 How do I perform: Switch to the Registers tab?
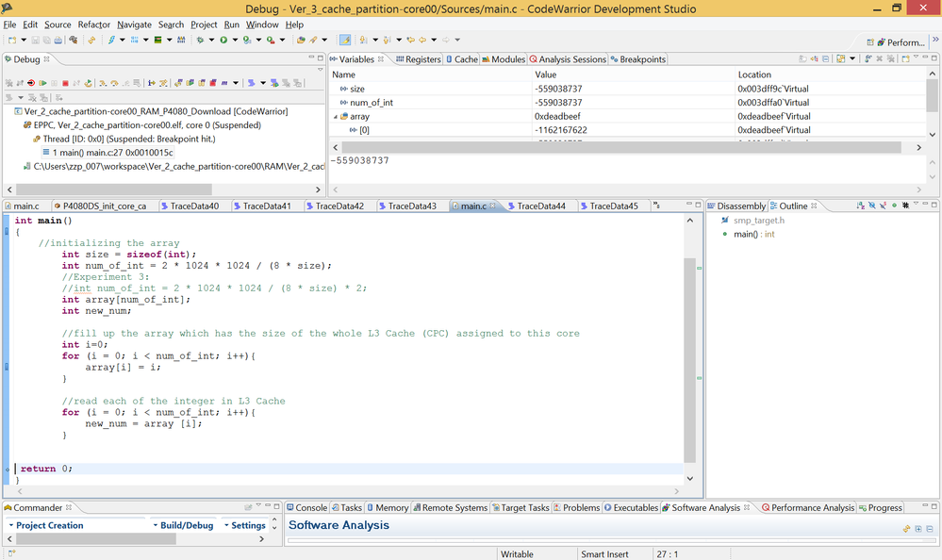coord(418,59)
